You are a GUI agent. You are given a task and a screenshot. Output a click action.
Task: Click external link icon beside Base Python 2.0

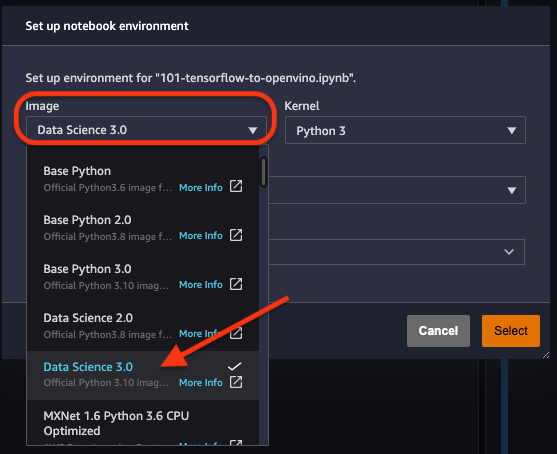coord(236,235)
